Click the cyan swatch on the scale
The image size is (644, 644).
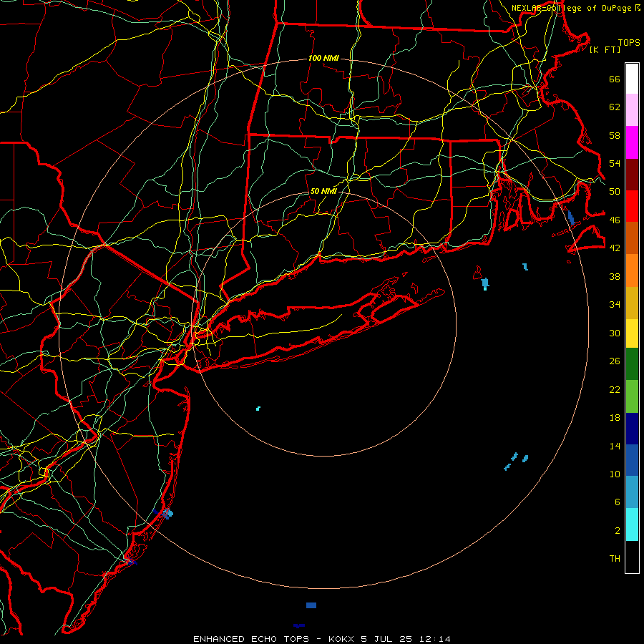pos(632,525)
